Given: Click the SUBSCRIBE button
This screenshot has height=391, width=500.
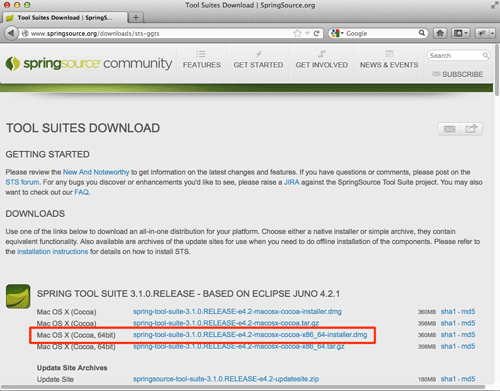Looking at the screenshot, I should pos(458,74).
